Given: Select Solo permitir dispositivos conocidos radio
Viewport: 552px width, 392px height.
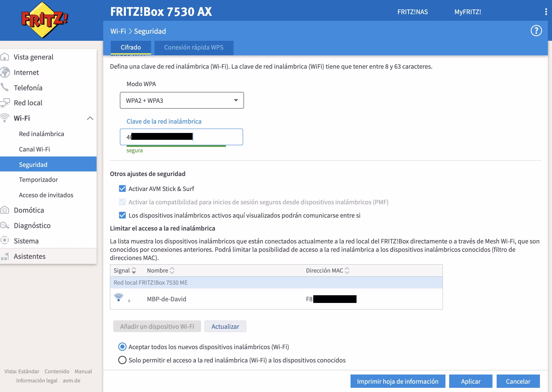Looking at the screenshot, I should click(122, 360).
